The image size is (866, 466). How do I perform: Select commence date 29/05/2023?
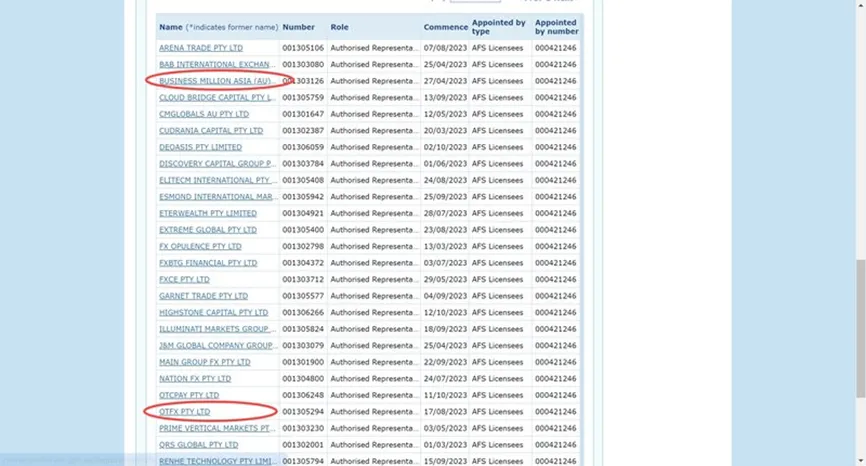[x=445, y=280]
